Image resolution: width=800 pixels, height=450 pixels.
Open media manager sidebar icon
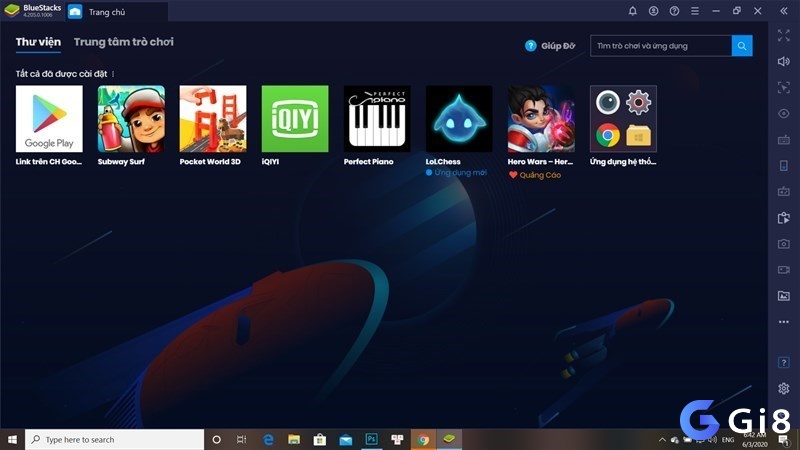click(784, 295)
